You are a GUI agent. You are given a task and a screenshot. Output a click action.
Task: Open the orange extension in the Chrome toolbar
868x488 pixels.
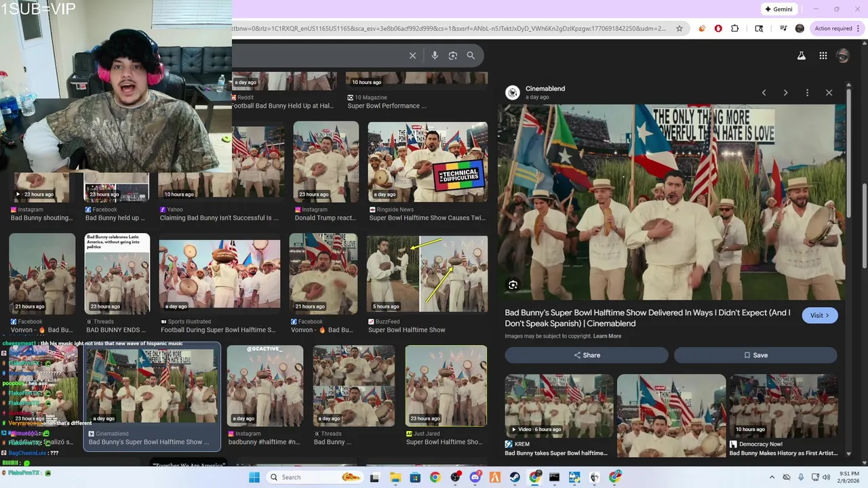(702, 28)
